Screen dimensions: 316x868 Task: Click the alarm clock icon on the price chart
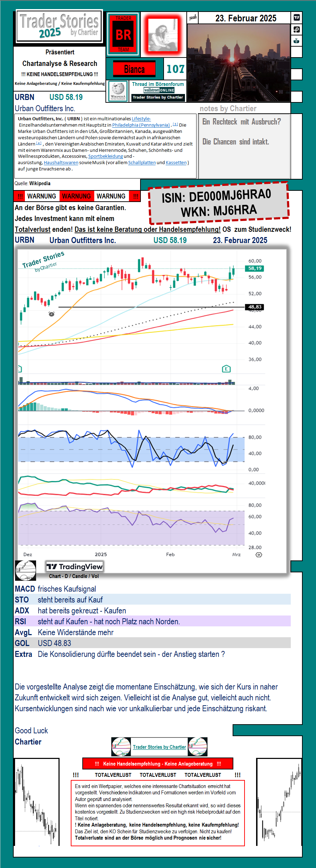coord(51,314)
